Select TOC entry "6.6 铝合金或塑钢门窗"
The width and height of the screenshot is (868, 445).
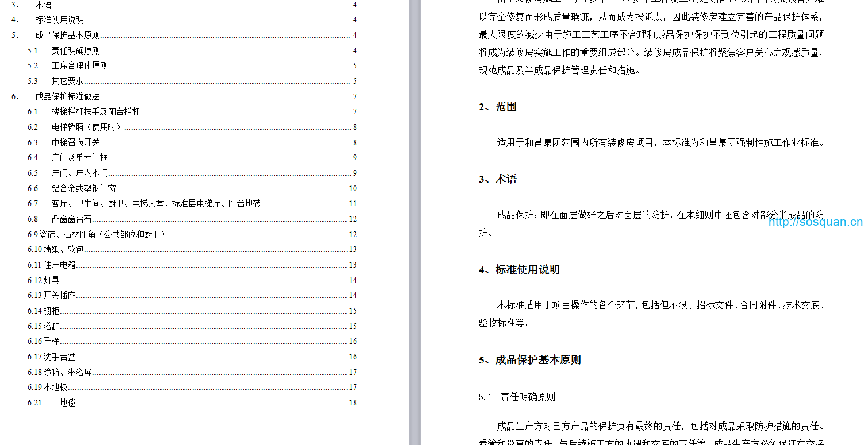coord(83,188)
